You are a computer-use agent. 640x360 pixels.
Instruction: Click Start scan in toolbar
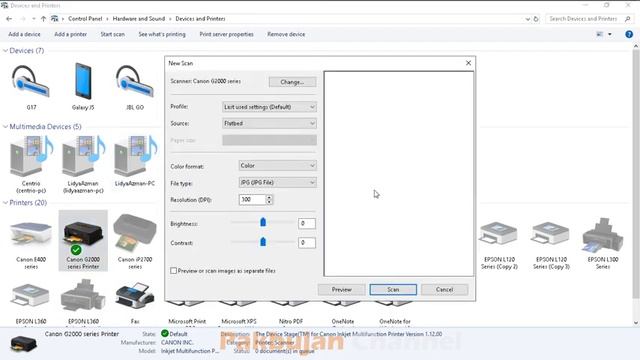click(113, 34)
